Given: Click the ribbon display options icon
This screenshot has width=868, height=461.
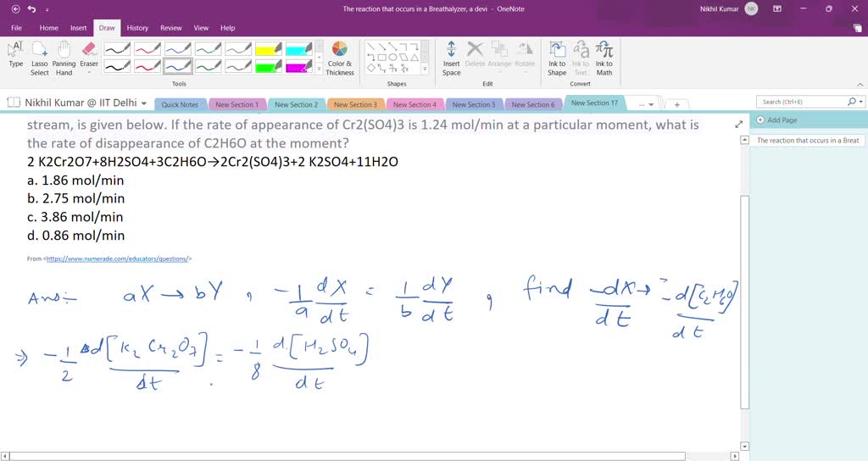Looking at the screenshot, I should 777,8.
